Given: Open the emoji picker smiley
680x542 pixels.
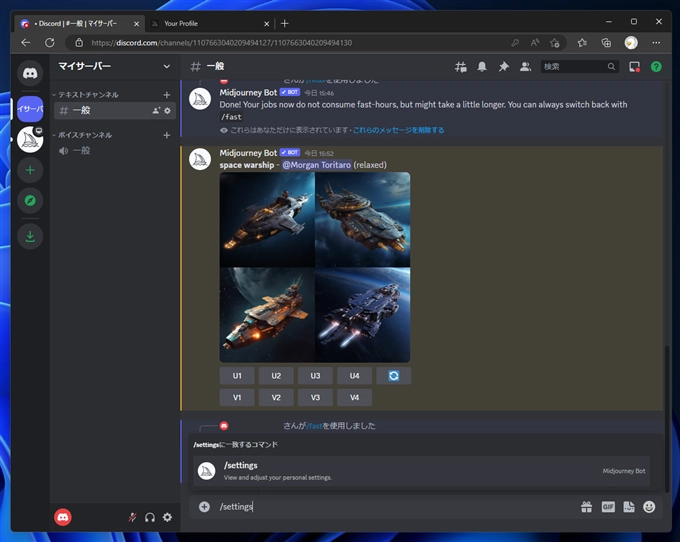Looking at the screenshot, I should point(649,506).
